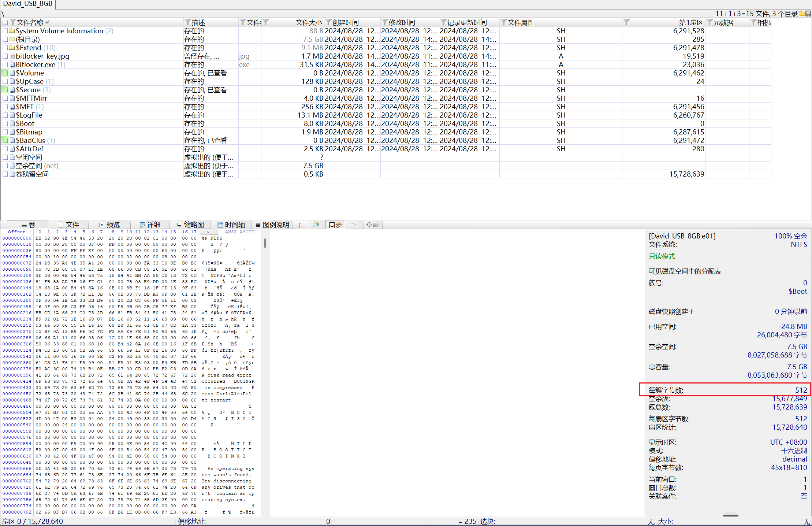
Task: Click the crosshair position icon in view toolbar
Action: coord(369,225)
